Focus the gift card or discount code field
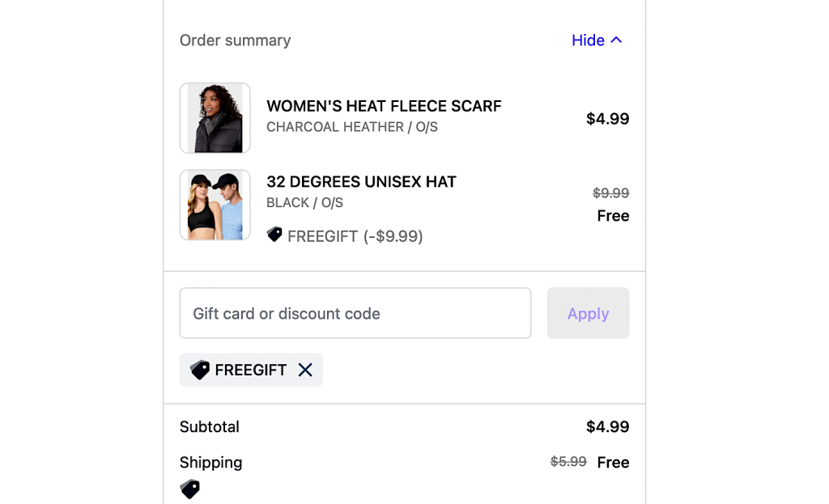The width and height of the screenshot is (829, 504). tap(355, 313)
